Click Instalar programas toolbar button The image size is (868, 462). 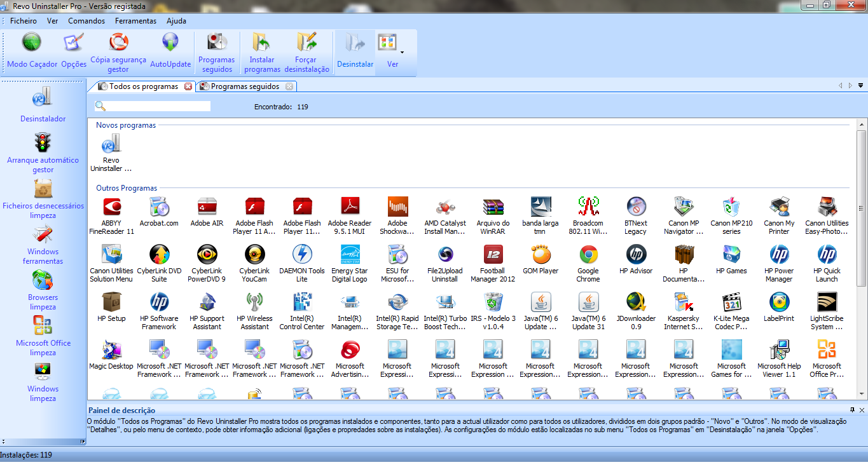[262, 53]
